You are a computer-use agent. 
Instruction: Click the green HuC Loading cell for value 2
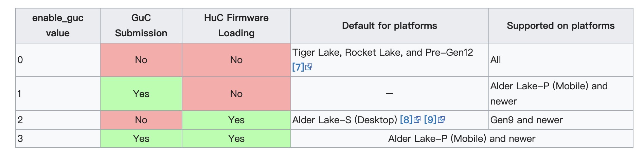tap(236, 120)
